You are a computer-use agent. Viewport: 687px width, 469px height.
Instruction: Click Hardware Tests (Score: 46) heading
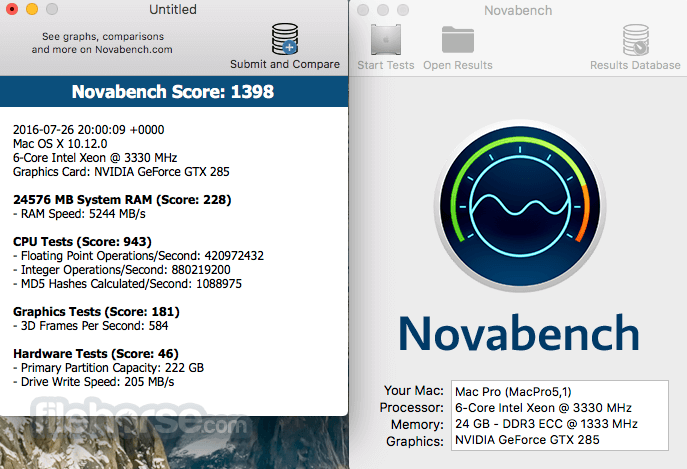click(x=96, y=354)
